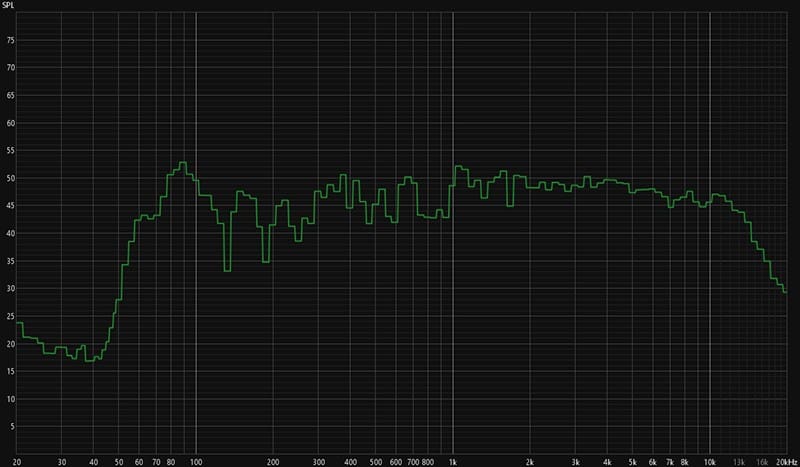Click the 40 dB axis value

click(x=11, y=234)
